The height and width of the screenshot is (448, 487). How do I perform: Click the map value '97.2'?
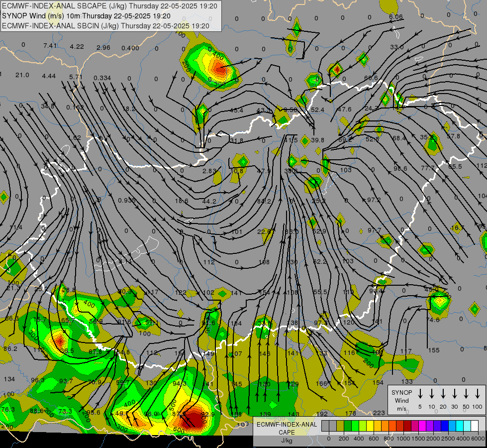[374, 200]
